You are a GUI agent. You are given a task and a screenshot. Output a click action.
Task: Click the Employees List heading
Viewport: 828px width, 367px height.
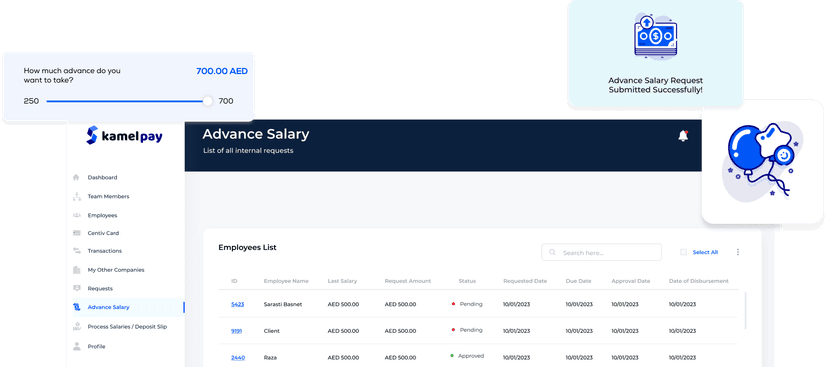(x=247, y=247)
